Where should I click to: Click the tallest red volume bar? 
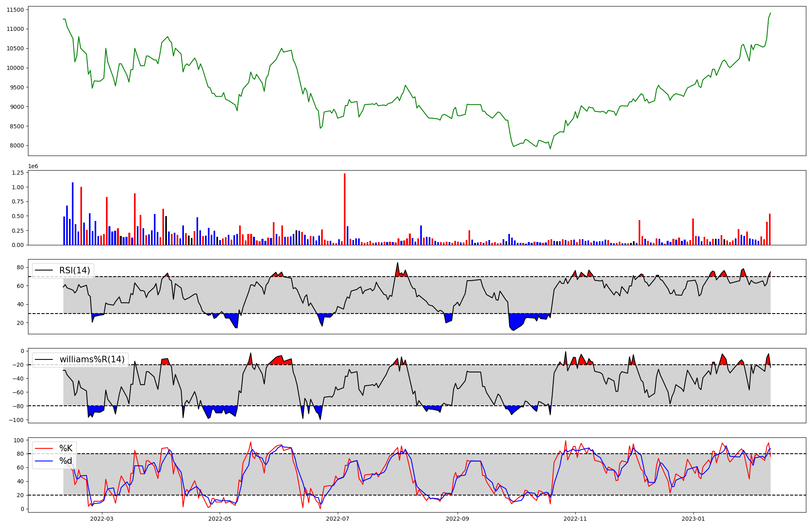pyautogui.click(x=345, y=209)
